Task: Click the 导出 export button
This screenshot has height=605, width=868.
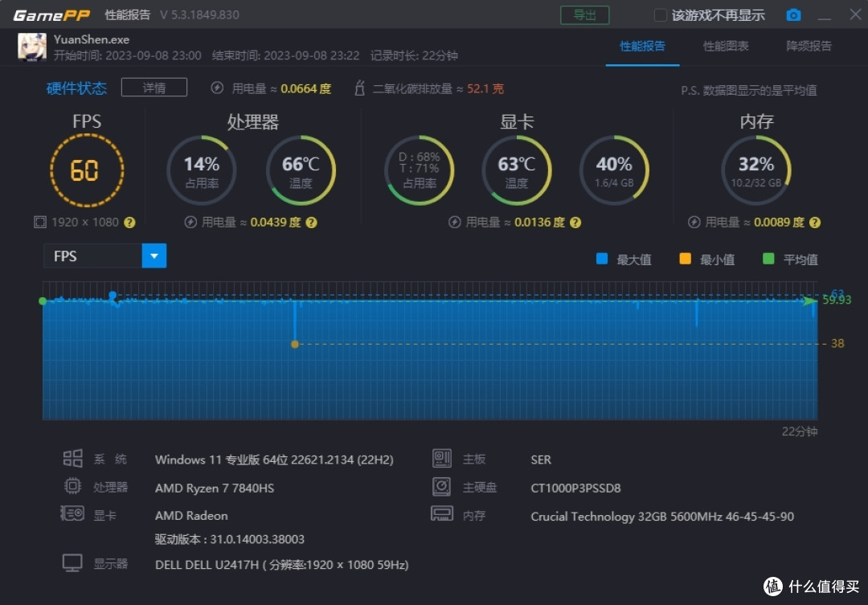Action: pos(584,15)
